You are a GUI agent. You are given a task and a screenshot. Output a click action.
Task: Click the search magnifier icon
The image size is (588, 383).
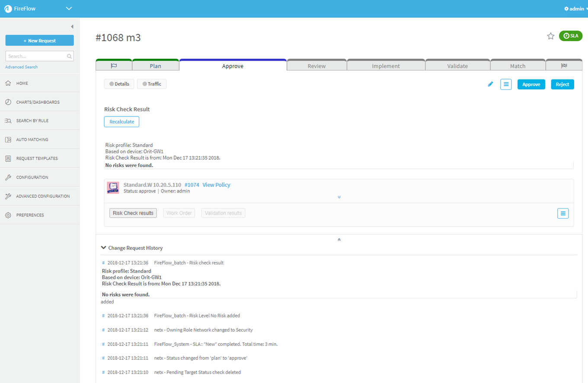coord(69,56)
